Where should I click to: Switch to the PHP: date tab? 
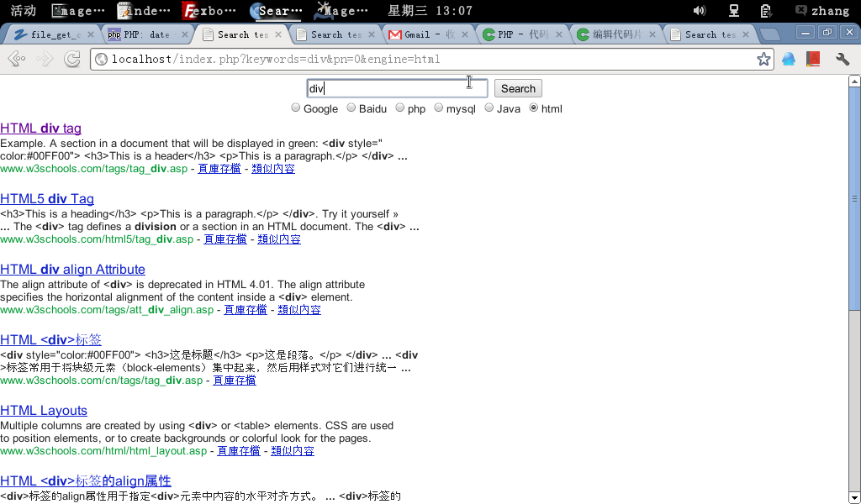tap(147, 34)
